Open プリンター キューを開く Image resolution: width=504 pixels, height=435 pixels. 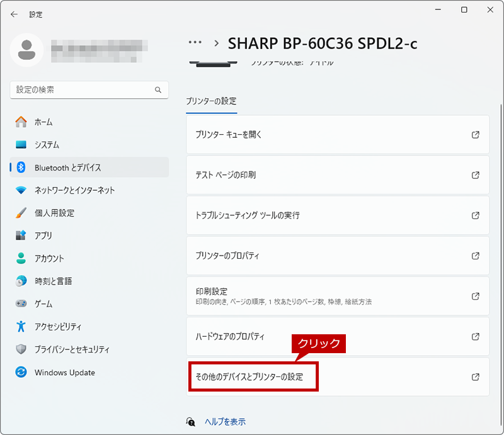(x=338, y=135)
